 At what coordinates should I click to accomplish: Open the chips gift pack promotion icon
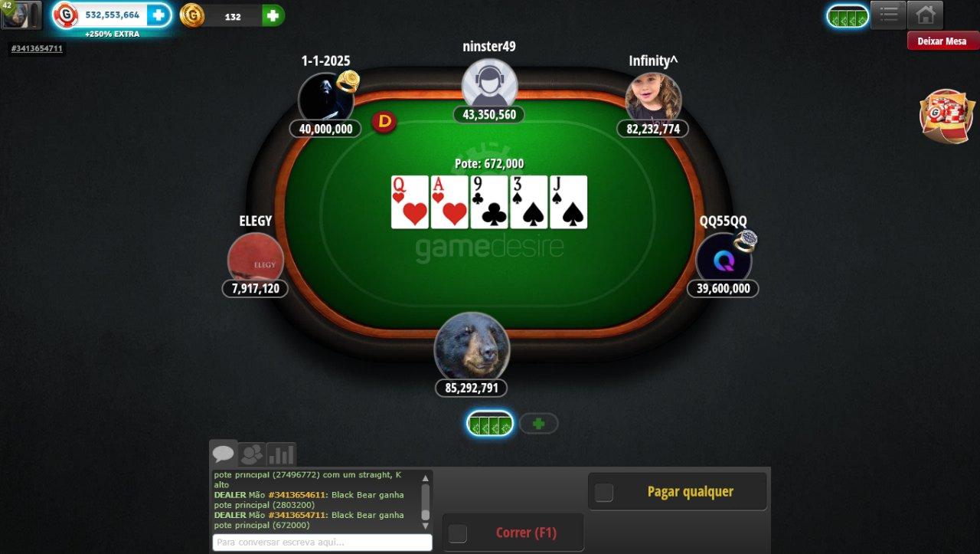tap(946, 116)
